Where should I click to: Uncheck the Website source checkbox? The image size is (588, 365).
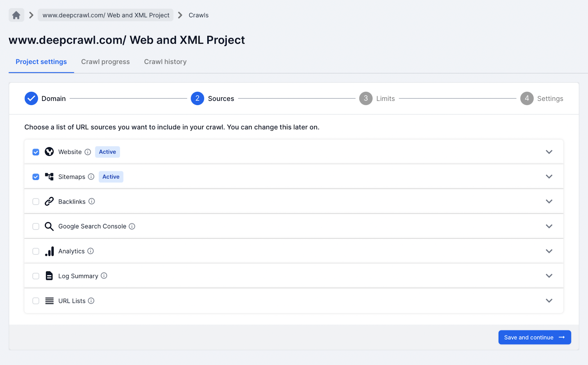(x=36, y=152)
